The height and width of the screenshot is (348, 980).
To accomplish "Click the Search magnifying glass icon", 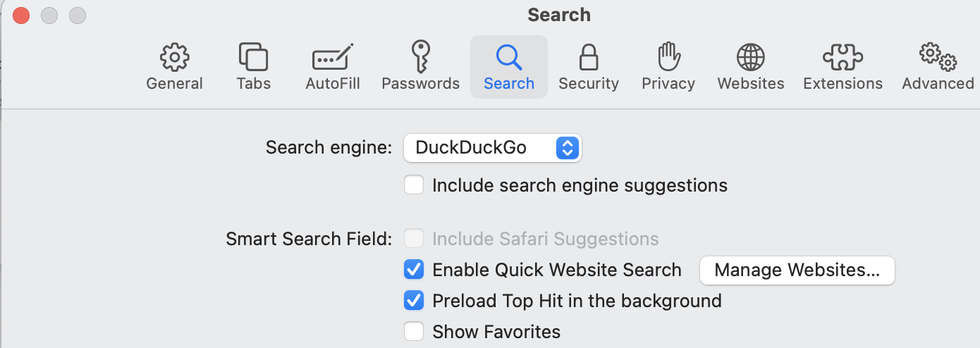I will coord(508,57).
